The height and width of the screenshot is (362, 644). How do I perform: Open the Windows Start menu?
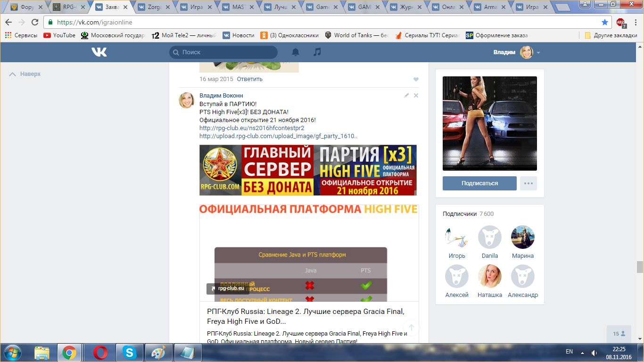(x=12, y=353)
